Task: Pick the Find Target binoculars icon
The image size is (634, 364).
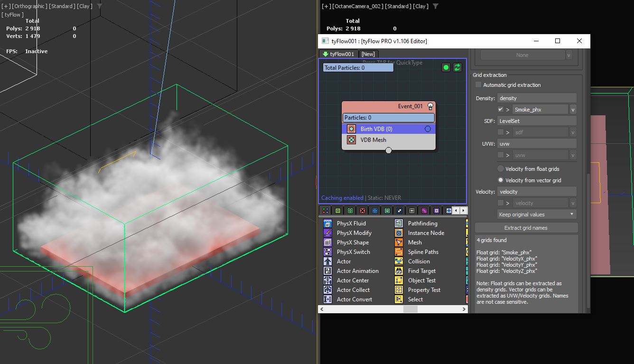Action: coord(399,271)
